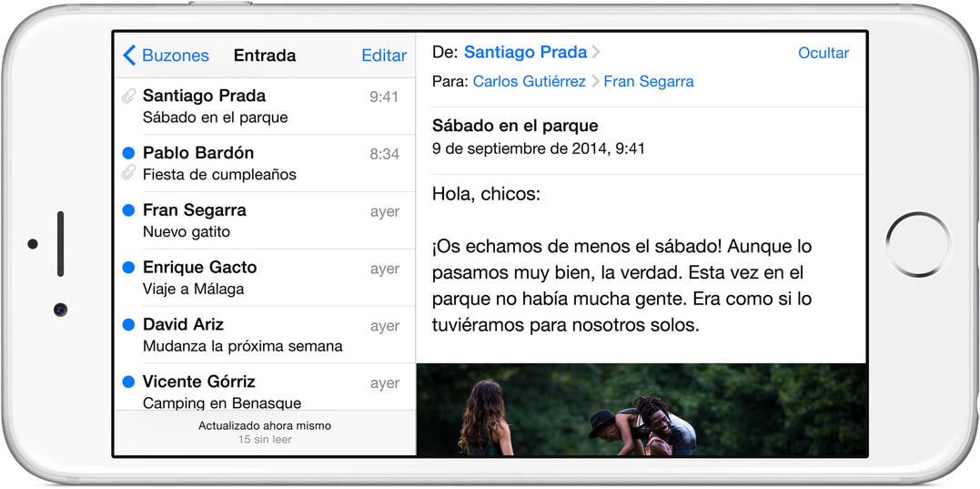This screenshot has width=980, height=489.
Task: Click unread blue dot for Fran Segarra
Action: (128, 210)
